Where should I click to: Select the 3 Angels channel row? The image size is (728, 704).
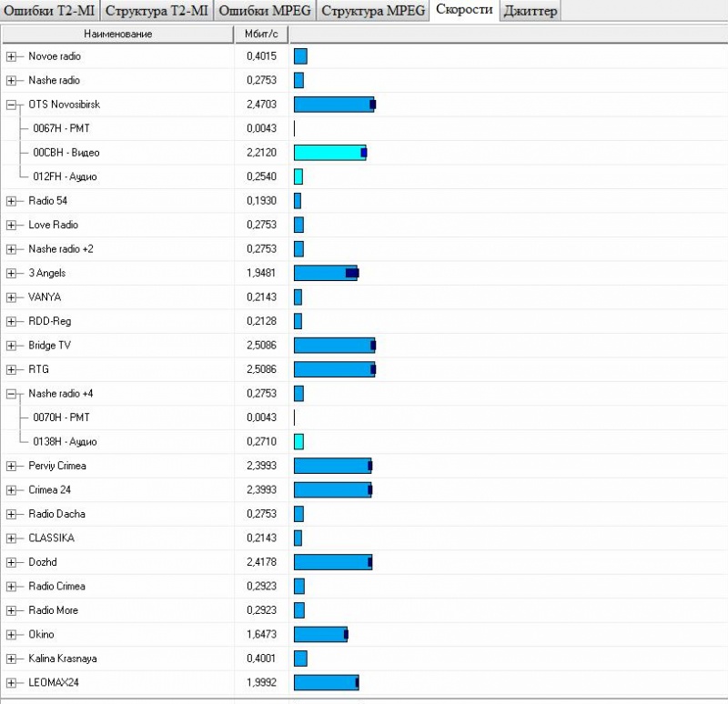pos(47,273)
